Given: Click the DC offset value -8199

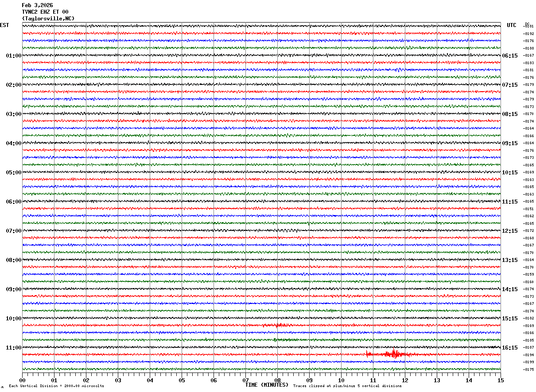Looking at the screenshot, I should point(529,362).
